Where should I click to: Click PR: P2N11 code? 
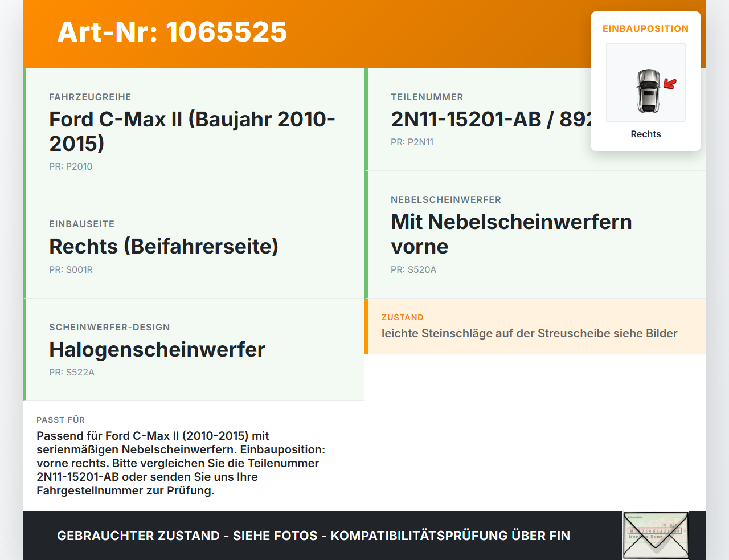(412, 142)
